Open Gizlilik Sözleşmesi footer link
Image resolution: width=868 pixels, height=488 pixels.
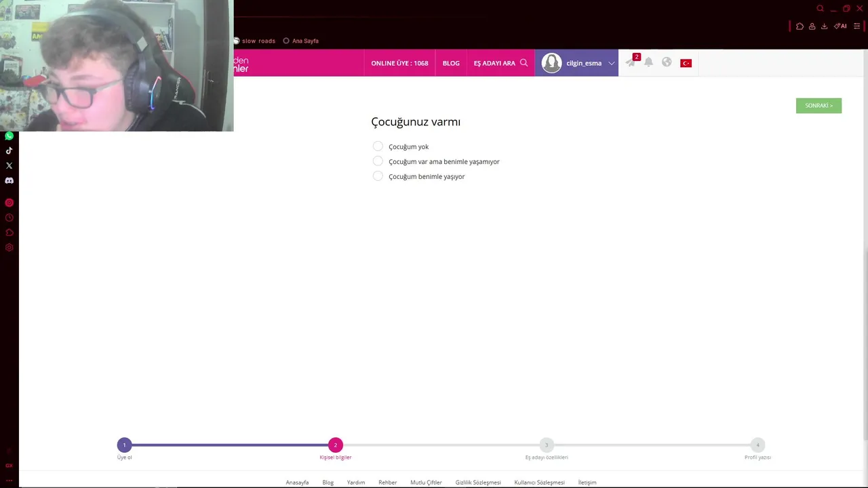tap(478, 483)
